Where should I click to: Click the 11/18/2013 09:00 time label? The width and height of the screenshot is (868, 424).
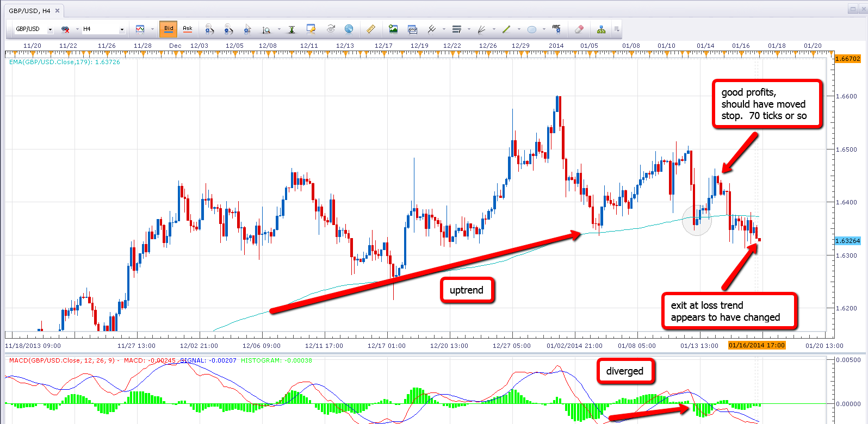[33, 346]
